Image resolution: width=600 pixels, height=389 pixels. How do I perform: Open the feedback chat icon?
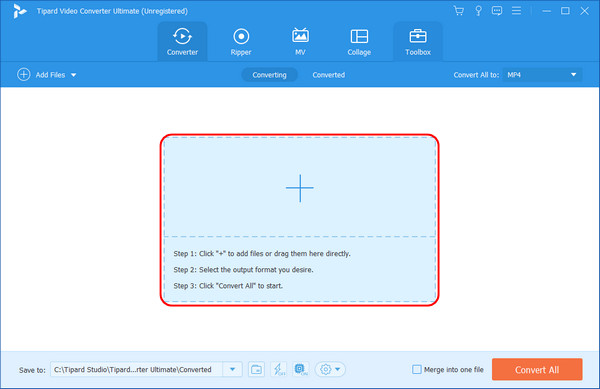[497, 11]
